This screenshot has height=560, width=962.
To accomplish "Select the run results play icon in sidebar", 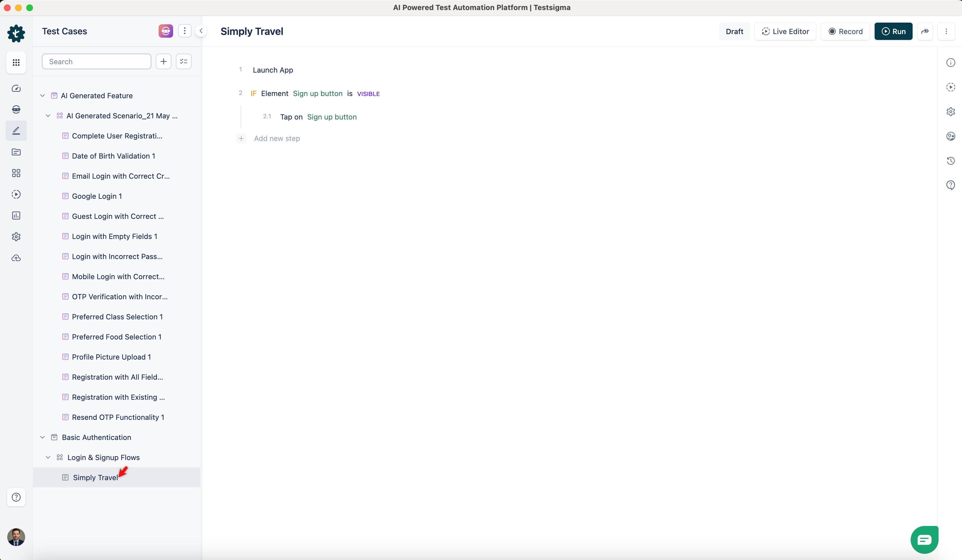I will click(16, 194).
